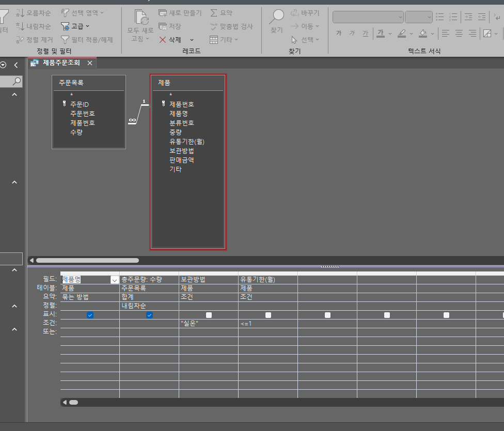This screenshot has width=504, height=431.
Task: Click the 삭제 delete record icon
Action: pos(163,40)
